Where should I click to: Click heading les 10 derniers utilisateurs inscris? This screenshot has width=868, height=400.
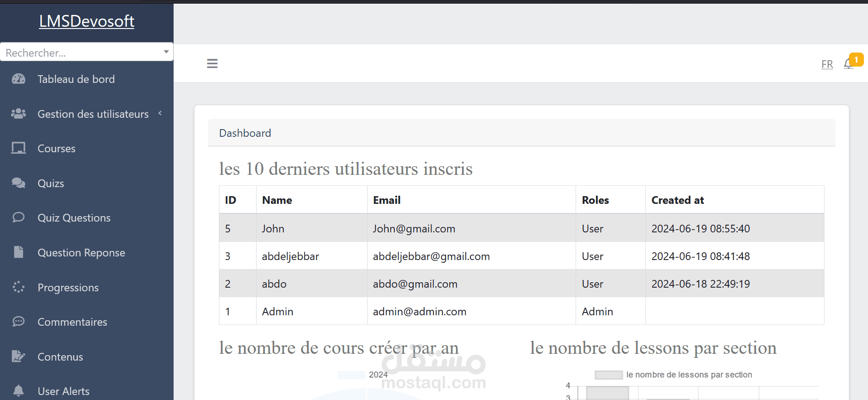point(346,169)
